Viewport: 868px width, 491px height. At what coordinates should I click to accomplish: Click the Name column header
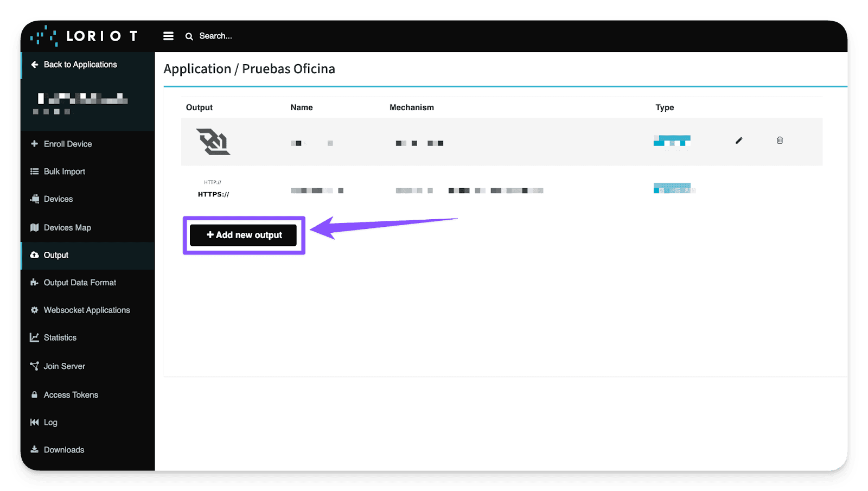coord(302,107)
